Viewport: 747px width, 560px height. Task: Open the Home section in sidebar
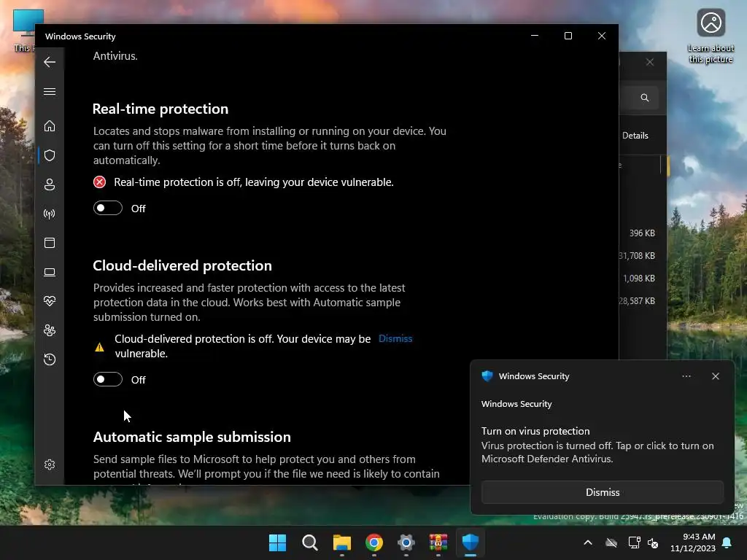pyautogui.click(x=50, y=126)
